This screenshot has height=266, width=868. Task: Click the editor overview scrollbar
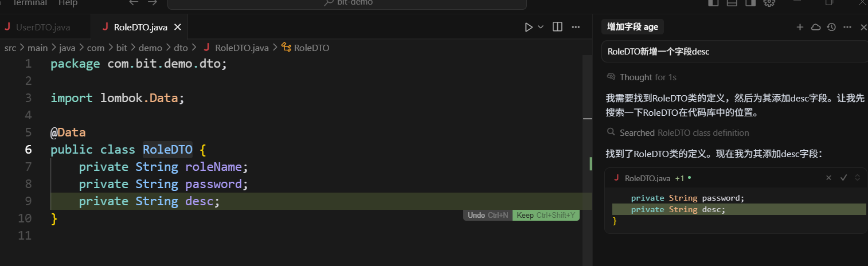point(587,161)
